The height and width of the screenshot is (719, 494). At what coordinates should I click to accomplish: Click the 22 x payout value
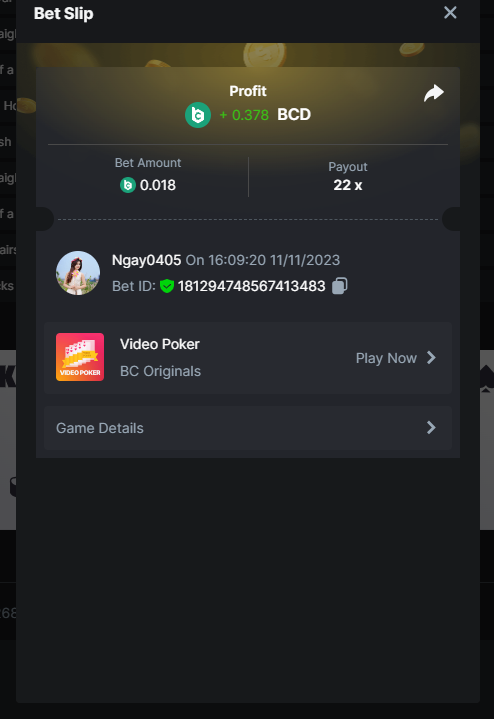(x=348, y=185)
